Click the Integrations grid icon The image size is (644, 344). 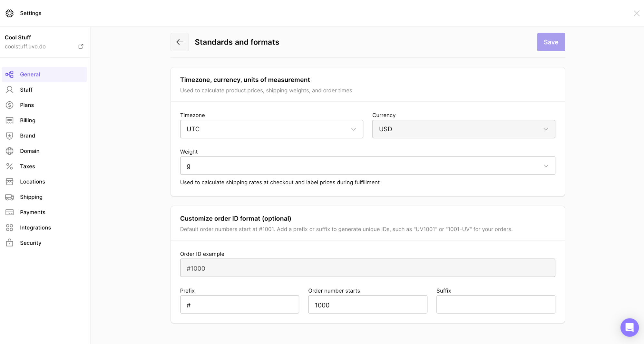click(x=10, y=228)
